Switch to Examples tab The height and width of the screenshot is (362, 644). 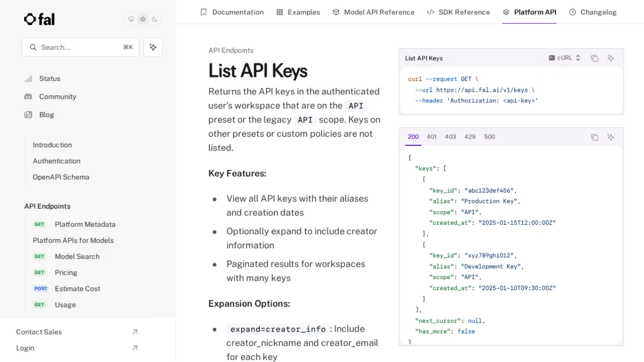(x=298, y=12)
